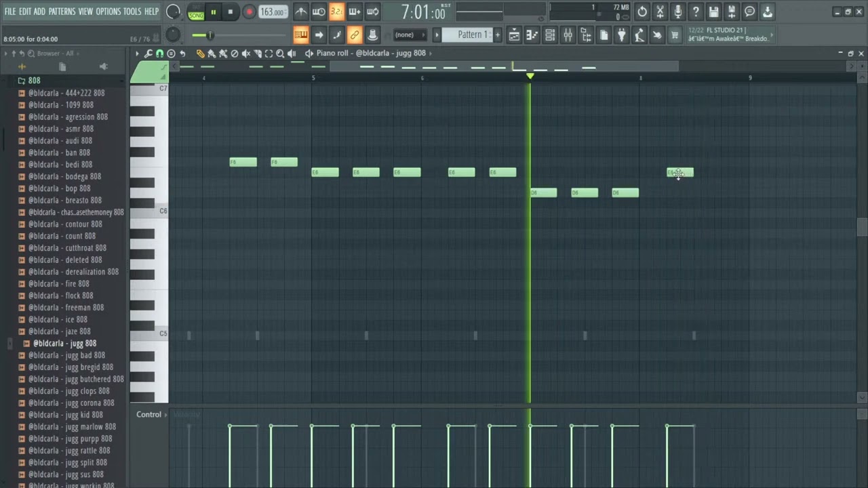
Task: Open the Channel rack from toolbar
Action: [551, 35]
